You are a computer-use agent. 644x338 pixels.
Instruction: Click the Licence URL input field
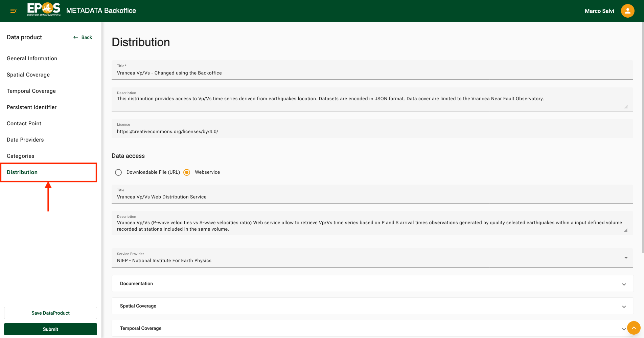[372, 131]
